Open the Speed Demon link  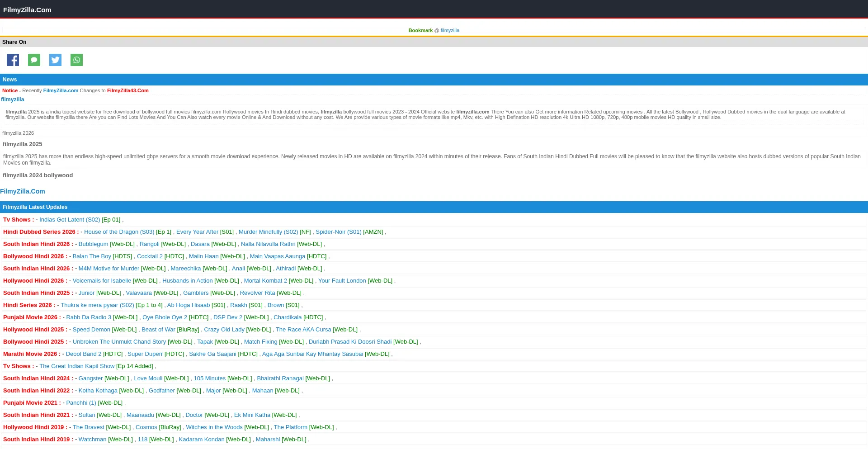click(91, 330)
